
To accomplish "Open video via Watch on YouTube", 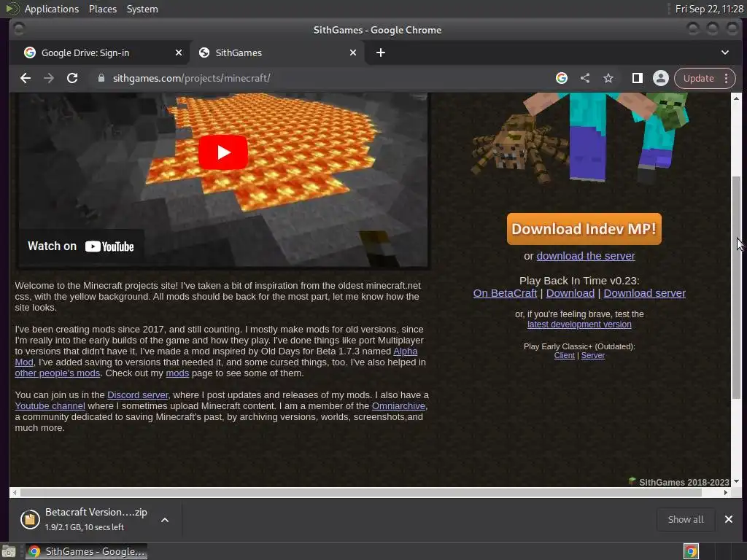I will point(81,246).
